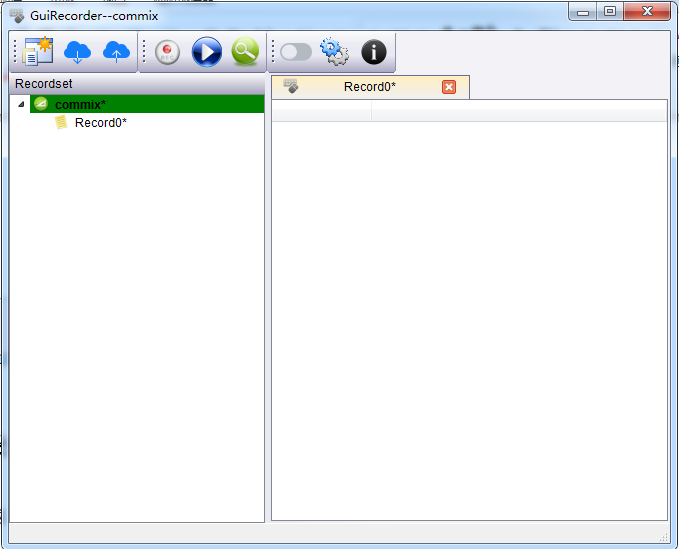Click the GuiRecorder title bar app icon
The image size is (679, 549).
pos(17,16)
